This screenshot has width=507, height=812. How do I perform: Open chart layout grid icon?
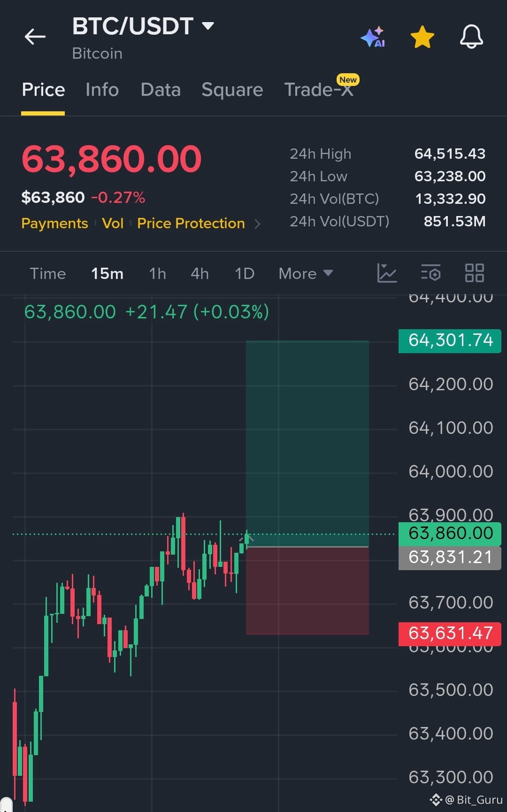pos(474,273)
